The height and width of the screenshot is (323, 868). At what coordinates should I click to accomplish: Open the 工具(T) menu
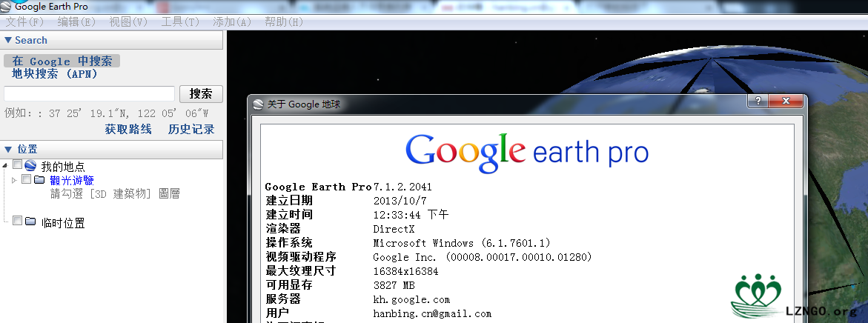pos(180,22)
